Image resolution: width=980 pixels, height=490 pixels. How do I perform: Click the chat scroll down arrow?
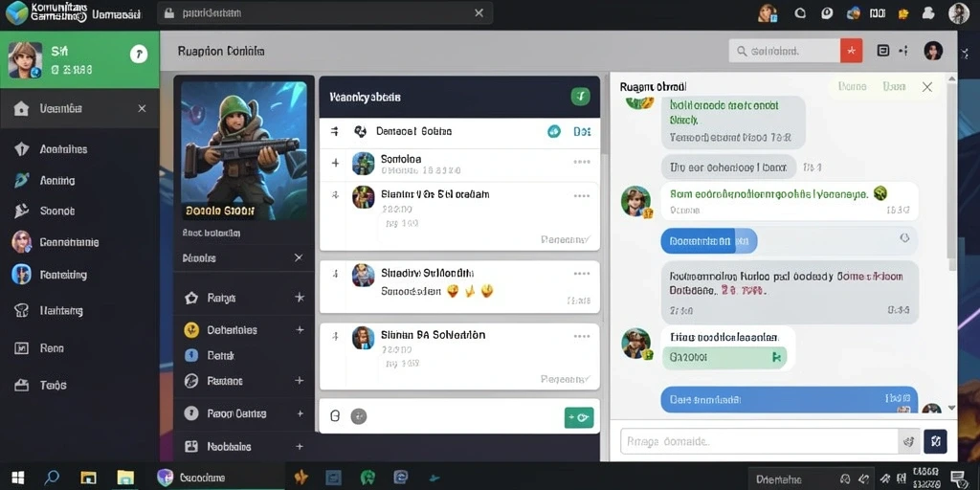[952, 408]
